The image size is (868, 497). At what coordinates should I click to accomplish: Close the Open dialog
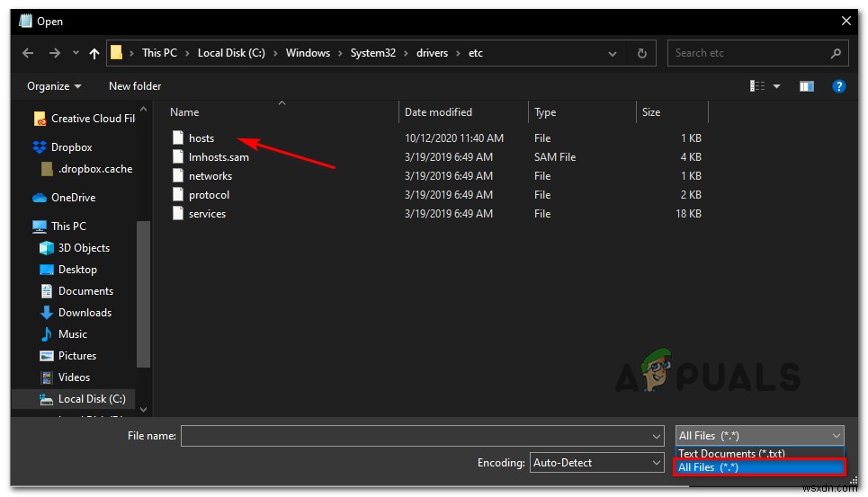846,21
